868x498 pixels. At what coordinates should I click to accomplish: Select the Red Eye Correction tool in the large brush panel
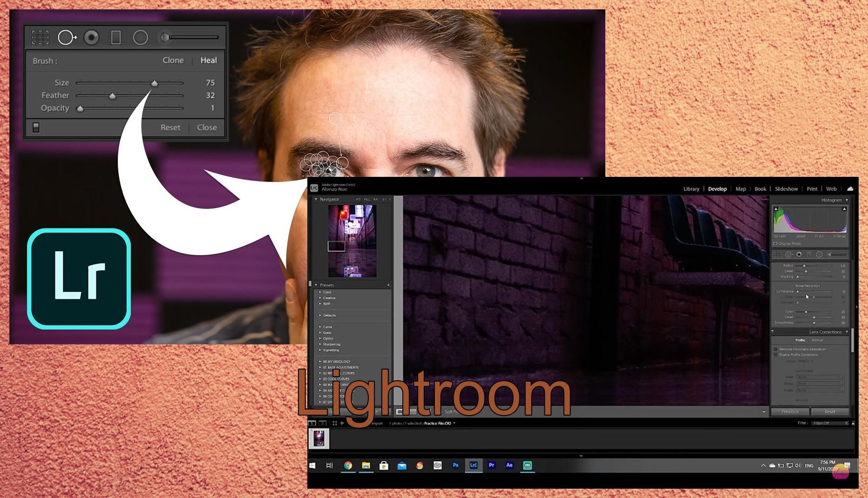tap(91, 37)
